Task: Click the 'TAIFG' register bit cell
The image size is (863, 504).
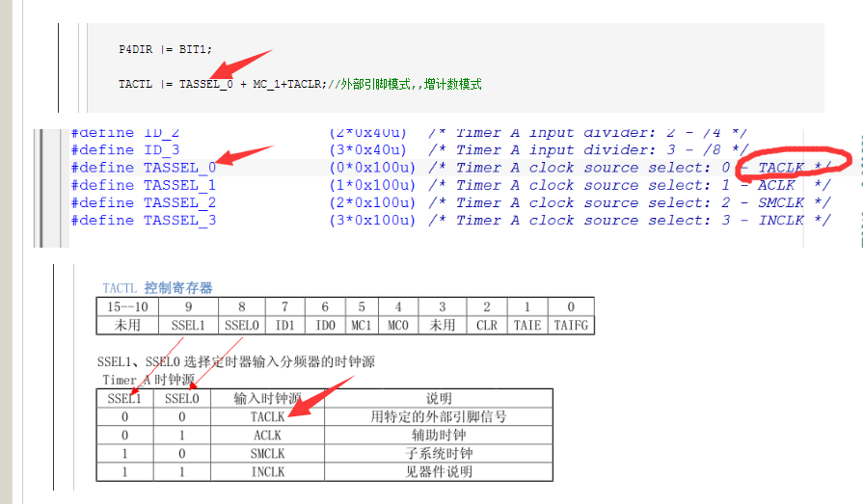Action: 571,325
